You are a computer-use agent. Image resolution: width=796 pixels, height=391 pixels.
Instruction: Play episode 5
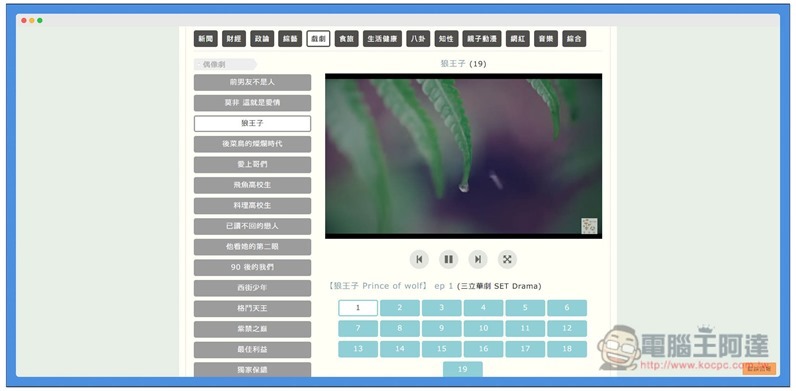(525, 308)
